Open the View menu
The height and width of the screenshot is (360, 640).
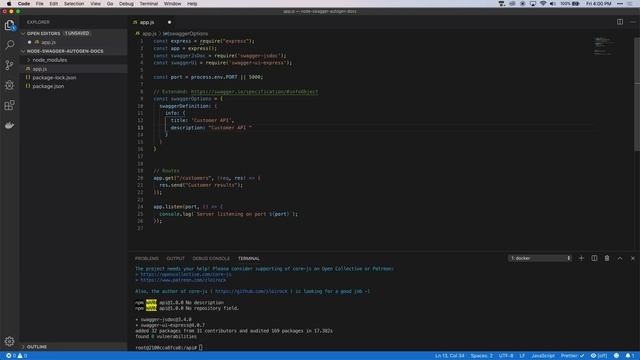(95, 4)
